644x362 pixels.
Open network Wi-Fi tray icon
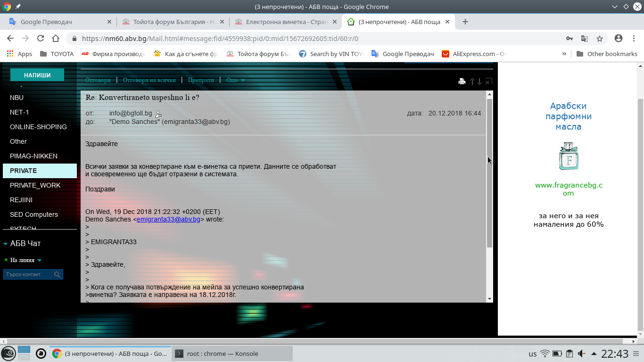(x=545, y=354)
